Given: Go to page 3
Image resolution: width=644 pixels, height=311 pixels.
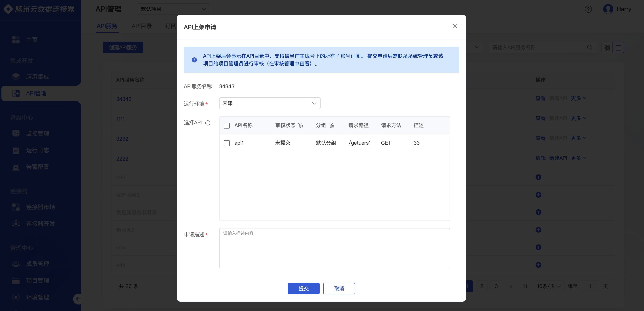Looking at the screenshot, I should click(496, 286).
